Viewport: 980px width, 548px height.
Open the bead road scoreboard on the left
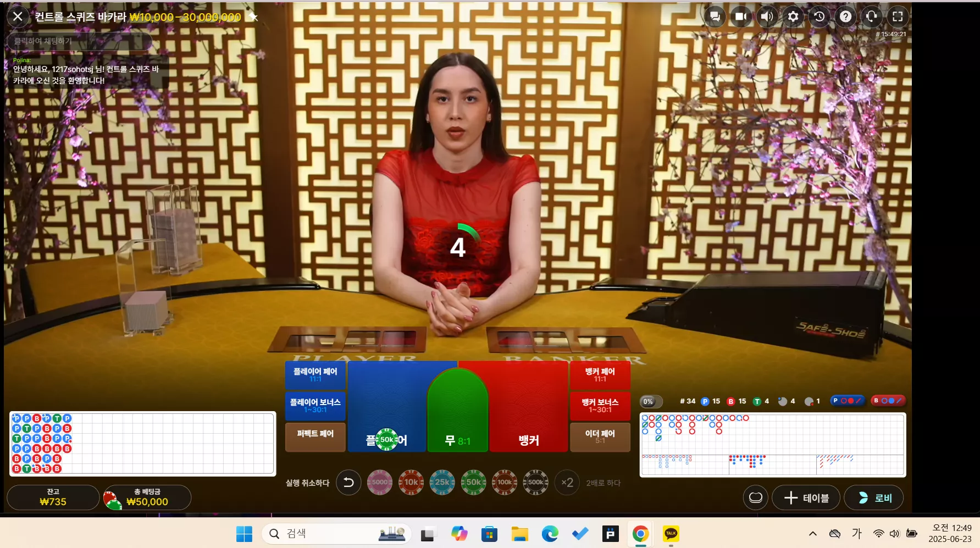(143, 444)
